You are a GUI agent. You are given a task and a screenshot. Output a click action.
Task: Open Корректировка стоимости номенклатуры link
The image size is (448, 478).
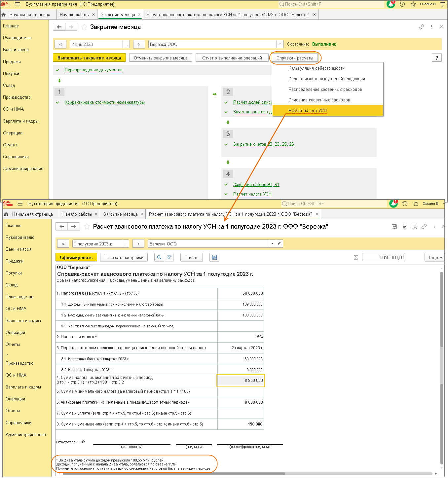105,102
